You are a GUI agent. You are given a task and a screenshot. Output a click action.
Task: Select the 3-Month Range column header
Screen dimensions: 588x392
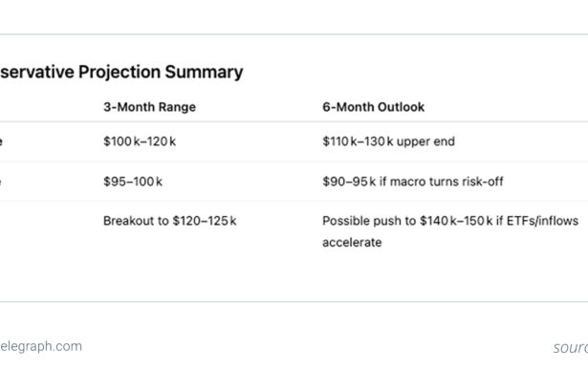[149, 107]
